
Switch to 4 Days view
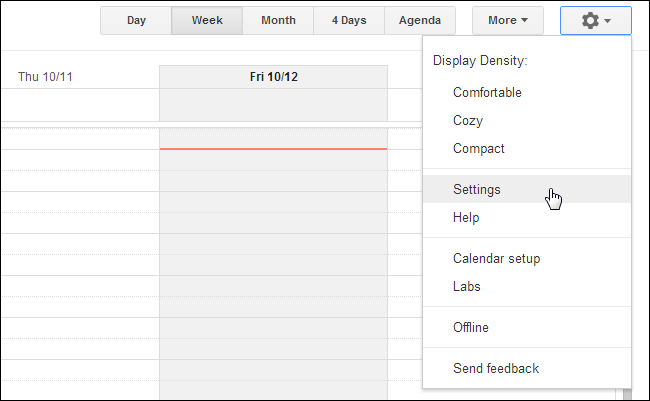click(x=349, y=20)
